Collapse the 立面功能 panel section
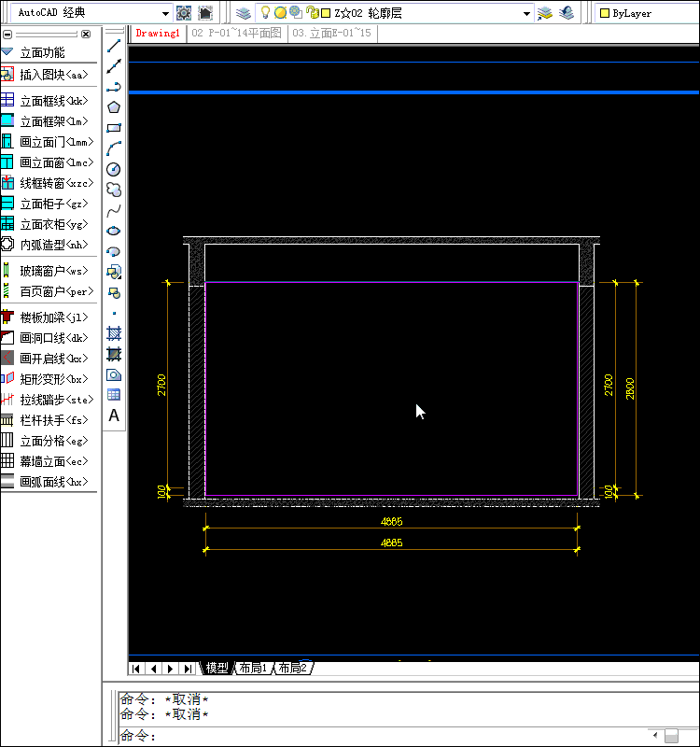 click(x=7, y=51)
